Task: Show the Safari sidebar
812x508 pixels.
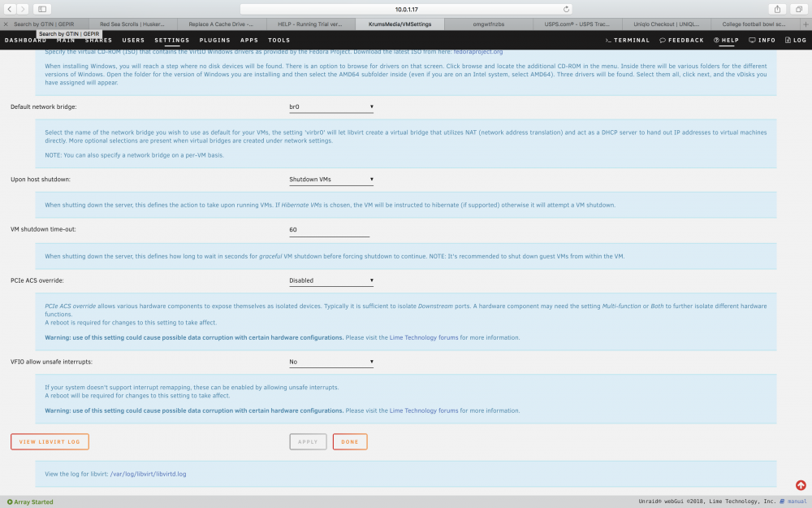Action: click(42, 9)
